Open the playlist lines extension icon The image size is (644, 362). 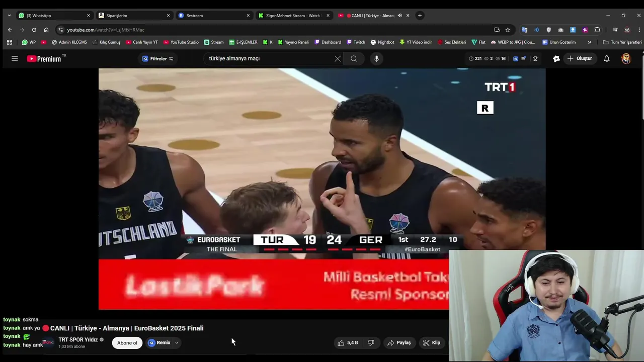point(523,59)
